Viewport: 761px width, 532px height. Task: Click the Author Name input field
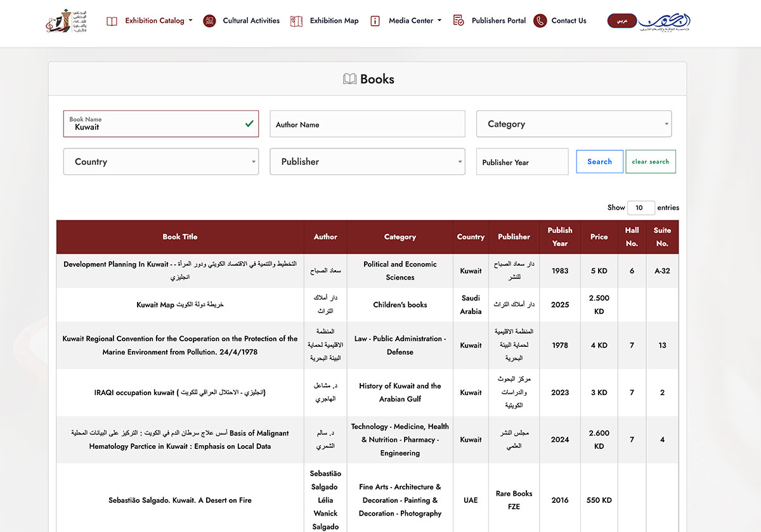[367, 124]
